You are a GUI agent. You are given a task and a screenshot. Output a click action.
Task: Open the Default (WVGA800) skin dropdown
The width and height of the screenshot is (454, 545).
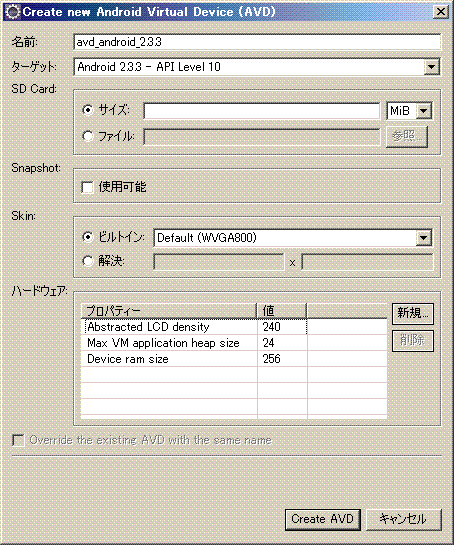293,238
